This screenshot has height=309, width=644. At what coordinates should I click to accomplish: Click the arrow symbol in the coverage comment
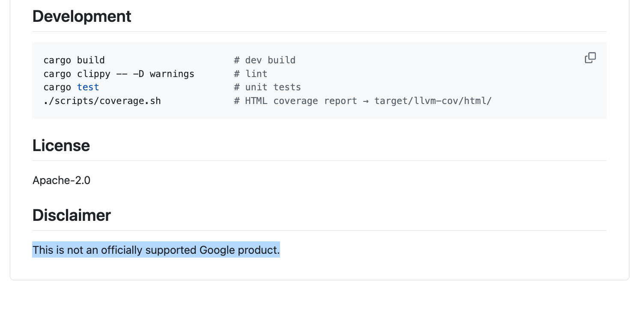point(365,101)
